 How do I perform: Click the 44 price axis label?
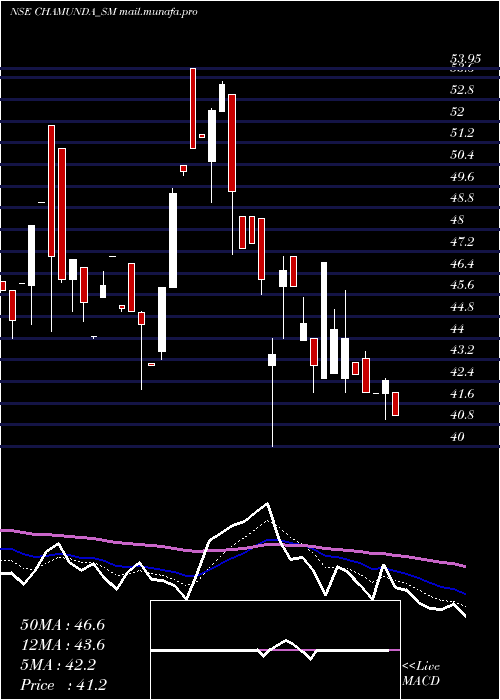(457, 329)
